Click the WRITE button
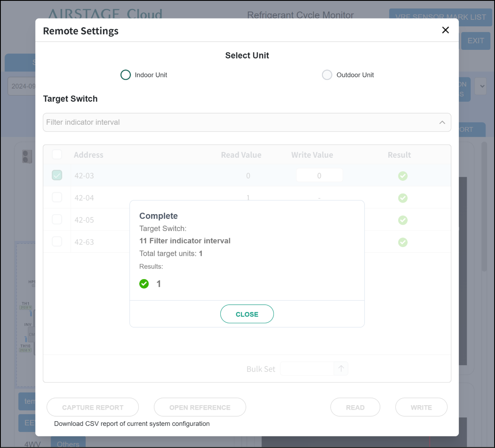The height and width of the screenshot is (448, 495). [x=421, y=407]
